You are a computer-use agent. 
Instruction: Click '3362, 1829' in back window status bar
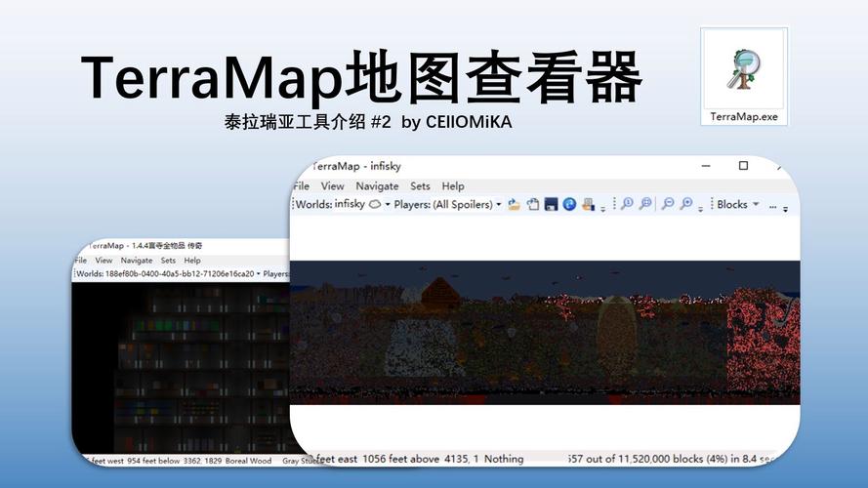coord(203,461)
